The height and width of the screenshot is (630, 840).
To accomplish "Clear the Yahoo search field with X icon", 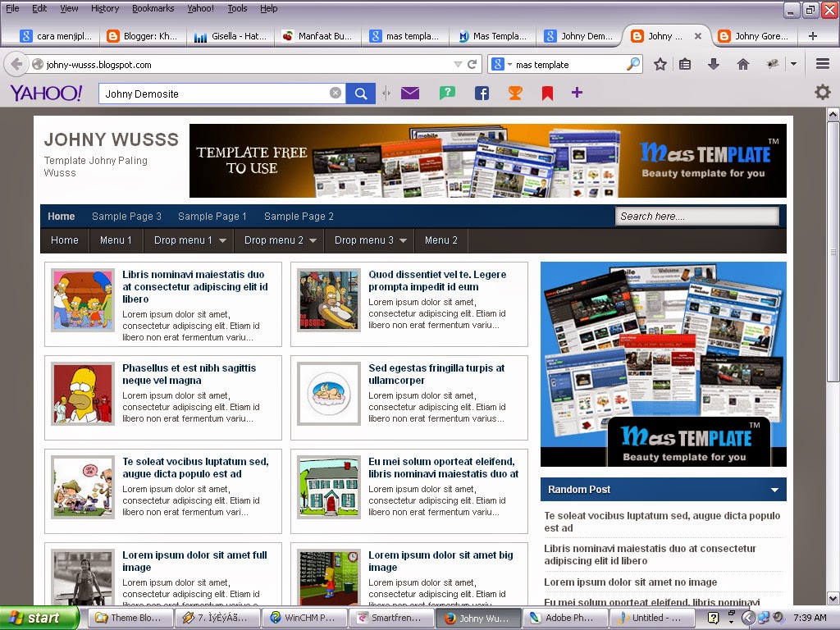I will [336, 94].
